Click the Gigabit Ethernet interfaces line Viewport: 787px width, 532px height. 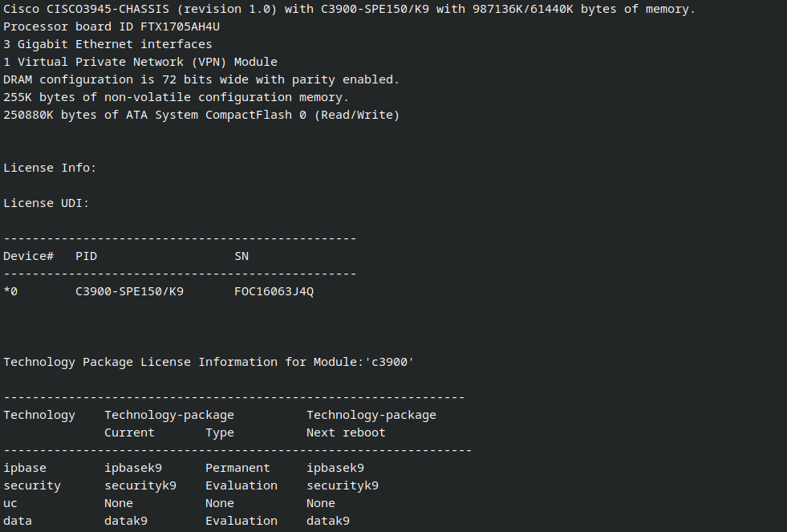[108, 44]
